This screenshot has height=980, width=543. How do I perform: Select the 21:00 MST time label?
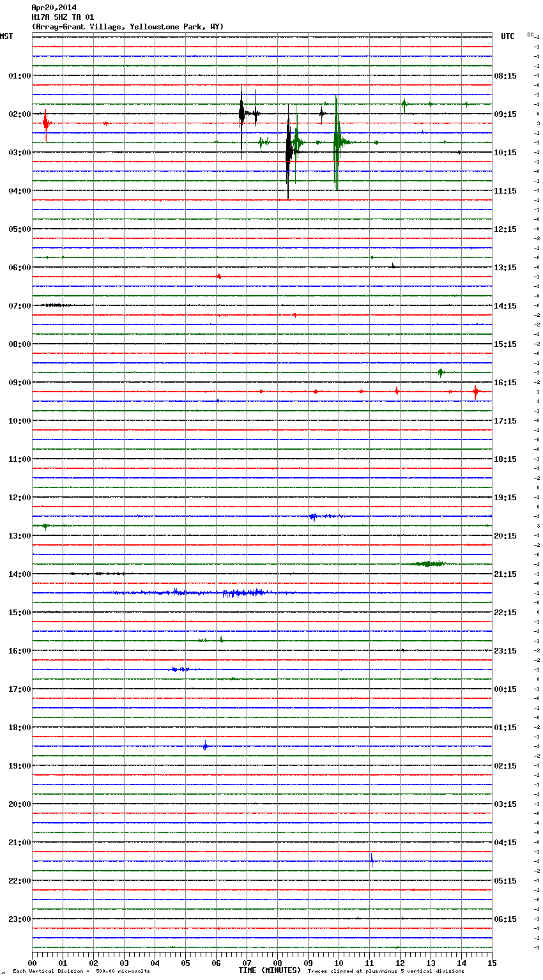[20, 843]
